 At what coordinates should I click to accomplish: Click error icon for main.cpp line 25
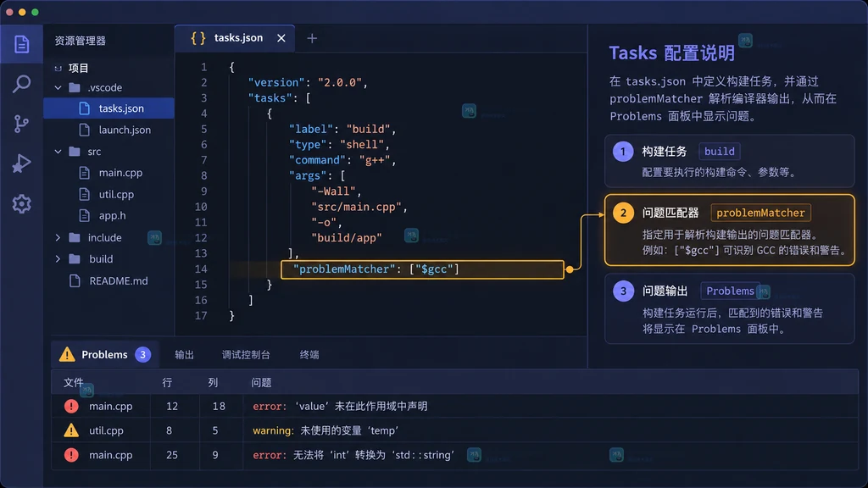point(71,455)
